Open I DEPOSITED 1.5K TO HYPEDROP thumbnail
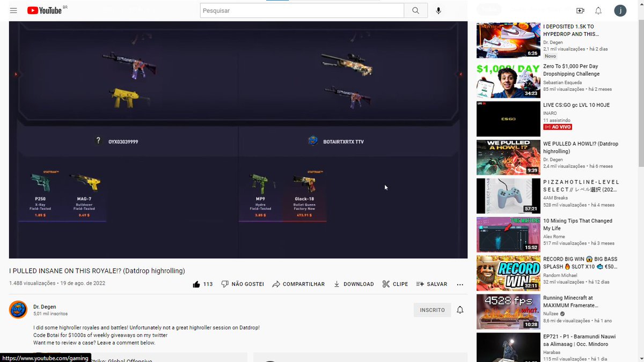 [x=508, y=40]
